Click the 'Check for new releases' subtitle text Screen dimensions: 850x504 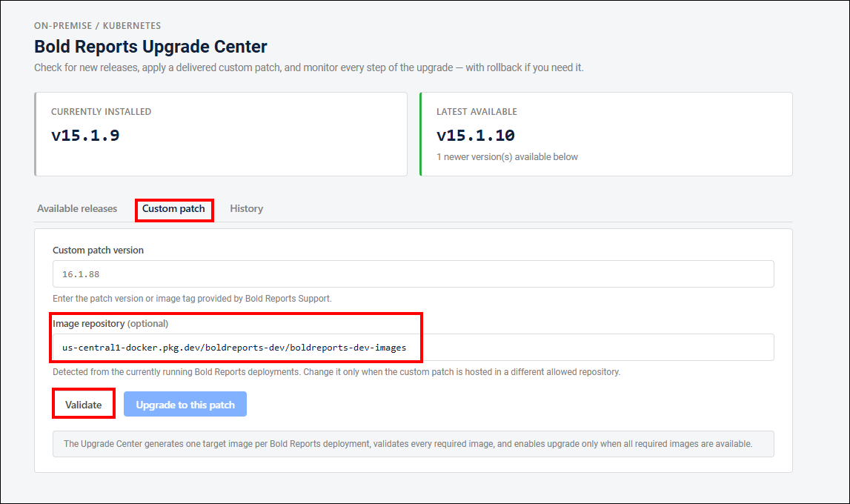(x=309, y=67)
